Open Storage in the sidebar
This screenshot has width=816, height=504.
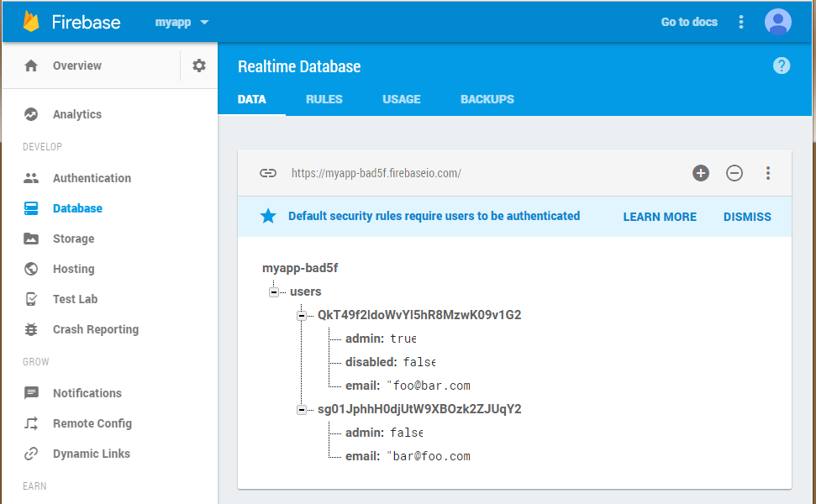click(73, 239)
